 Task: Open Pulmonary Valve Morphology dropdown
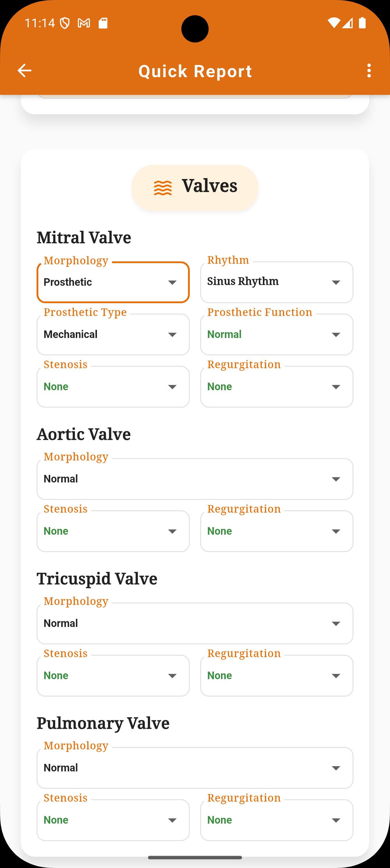pos(195,768)
